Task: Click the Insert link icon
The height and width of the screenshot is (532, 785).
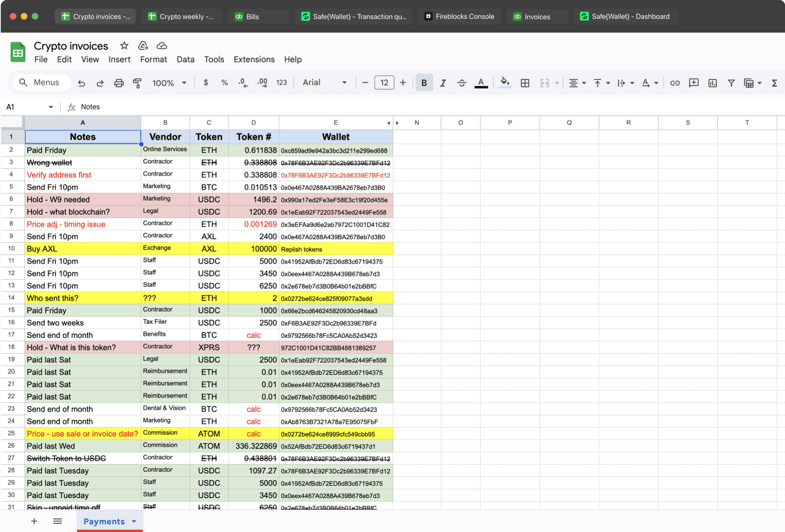Action: click(675, 83)
